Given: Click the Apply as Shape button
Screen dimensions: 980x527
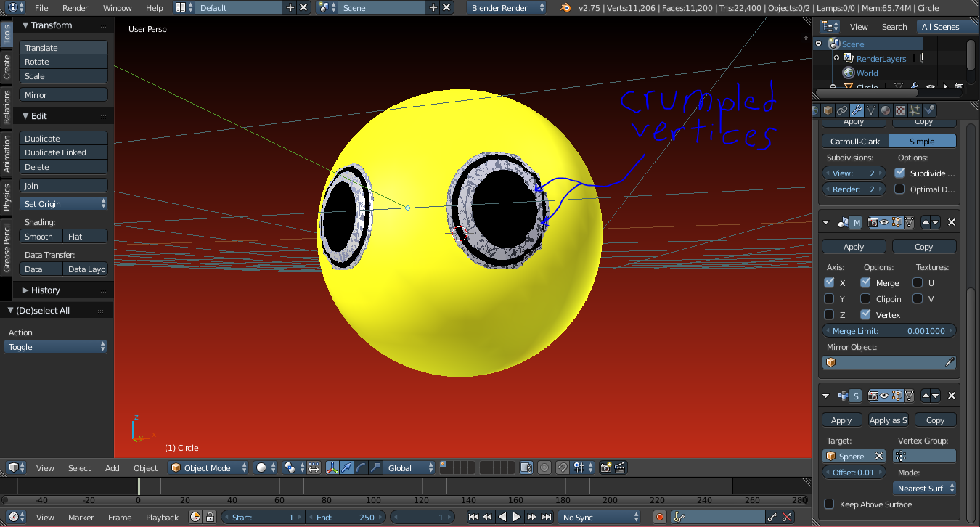Looking at the screenshot, I should 888,420.
